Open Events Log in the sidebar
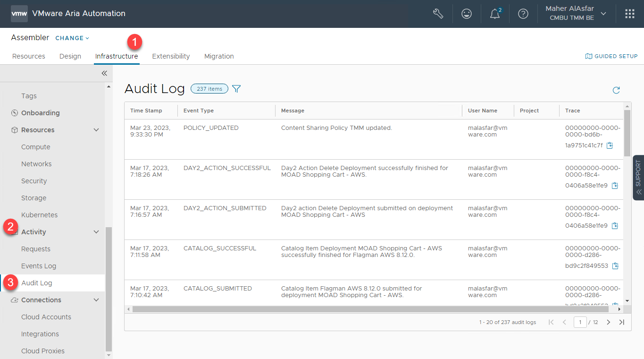This screenshot has width=644, height=359. (39, 266)
